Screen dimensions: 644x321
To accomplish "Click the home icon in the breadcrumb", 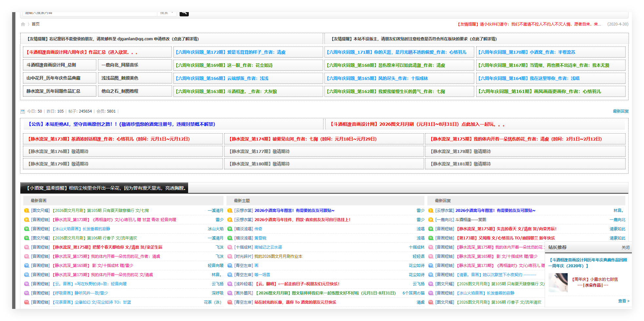I will [x=23, y=24].
